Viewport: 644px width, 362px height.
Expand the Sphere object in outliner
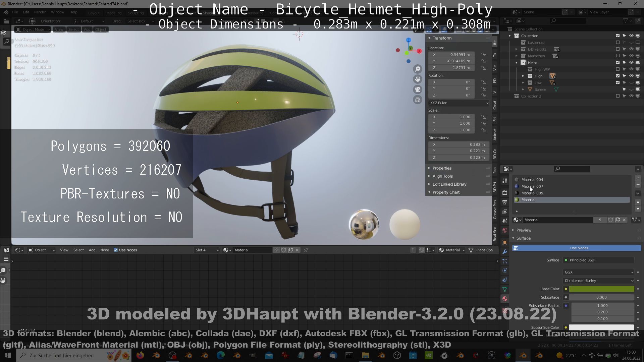523,89
